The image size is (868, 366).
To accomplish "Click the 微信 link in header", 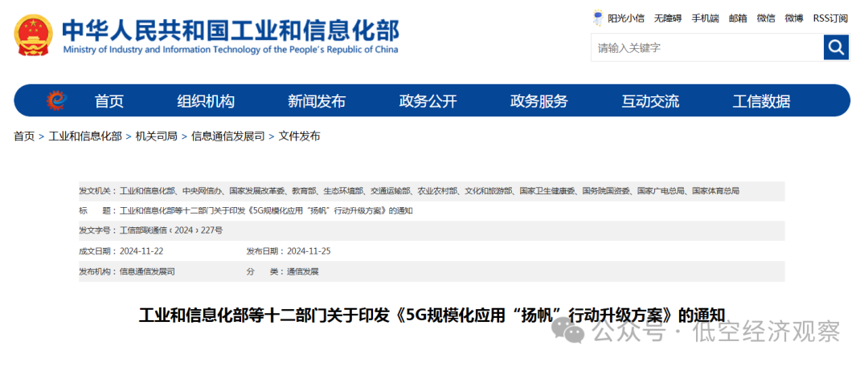I will 766,18.
